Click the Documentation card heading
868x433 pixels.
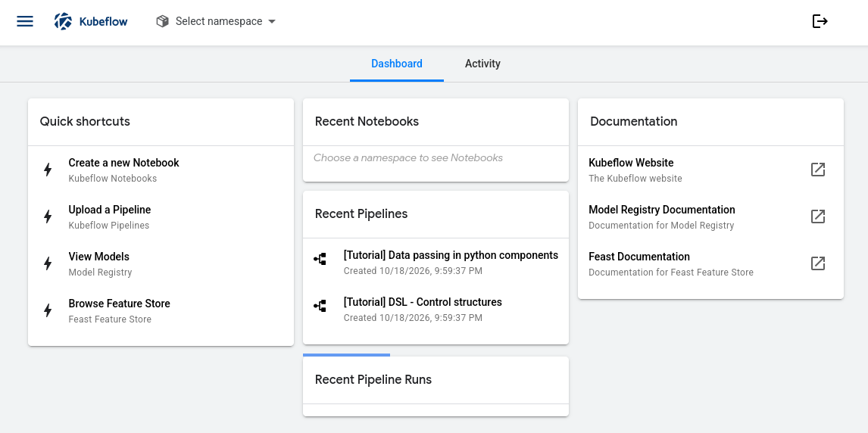pyautogui.click(x=634, y=121)
